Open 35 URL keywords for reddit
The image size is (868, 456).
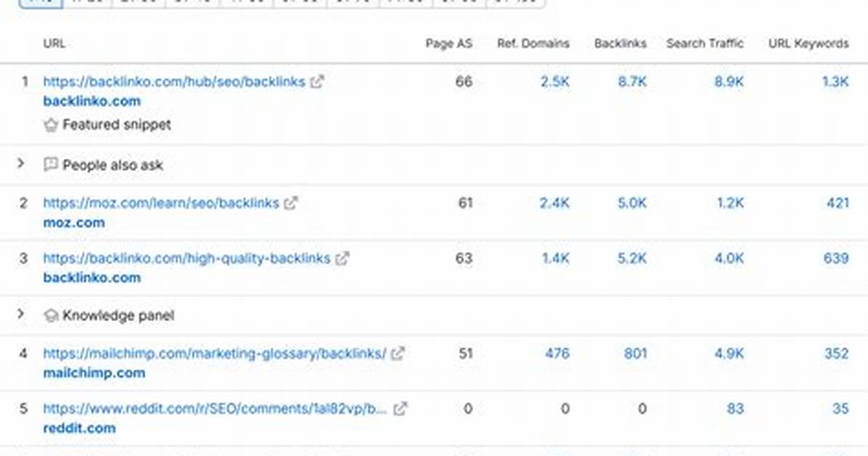[840, 408]
